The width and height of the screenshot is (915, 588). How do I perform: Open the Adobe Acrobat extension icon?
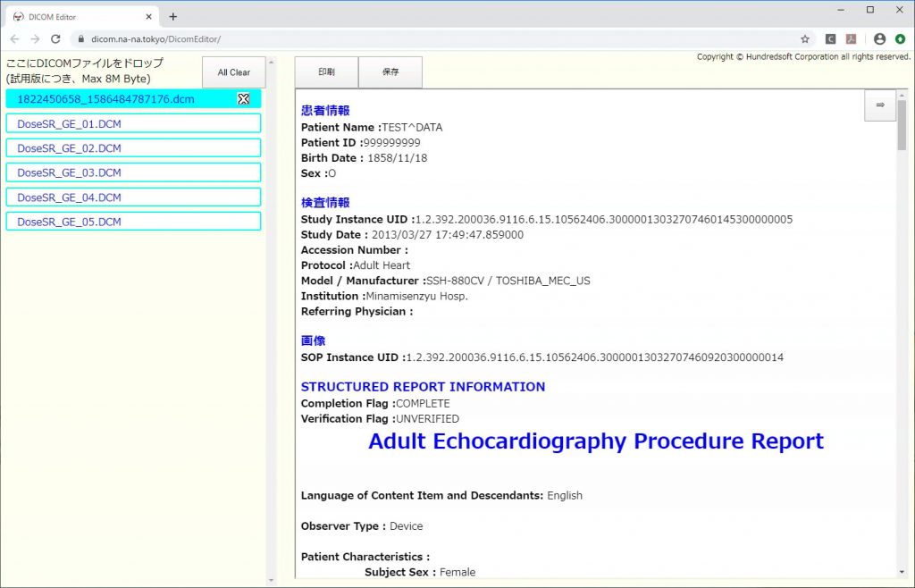[x=852, y=39]
